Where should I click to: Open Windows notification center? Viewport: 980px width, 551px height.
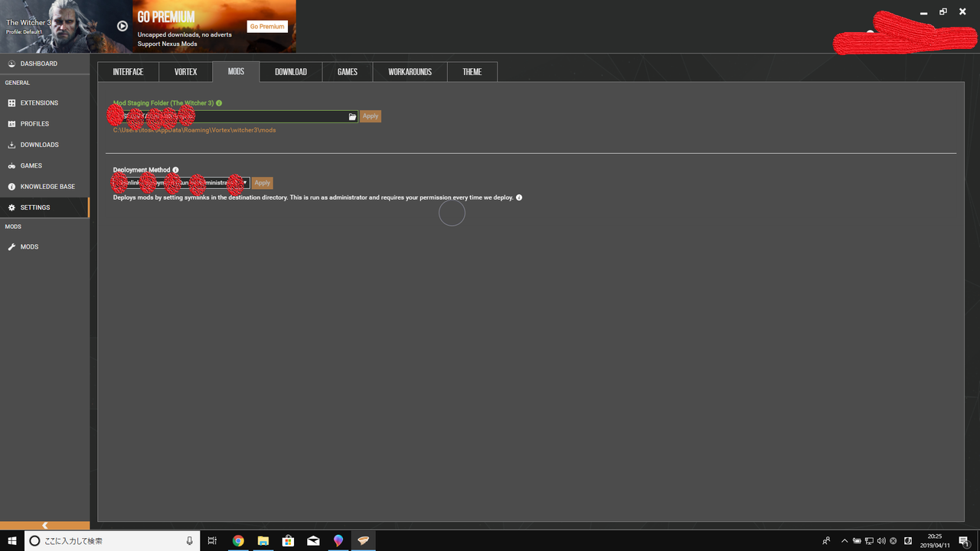[x=964, y=541]
